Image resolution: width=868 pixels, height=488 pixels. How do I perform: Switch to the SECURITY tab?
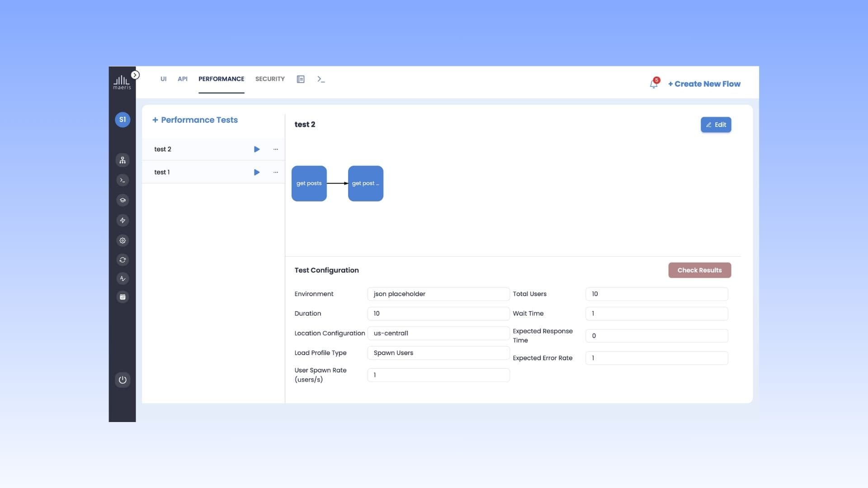(x=270, y=79)
